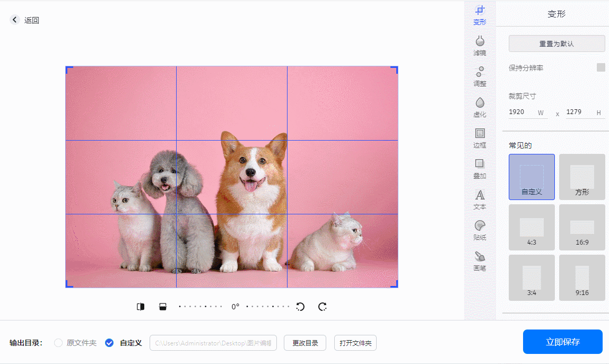Select the 边框 border tool

pos(480,138)
